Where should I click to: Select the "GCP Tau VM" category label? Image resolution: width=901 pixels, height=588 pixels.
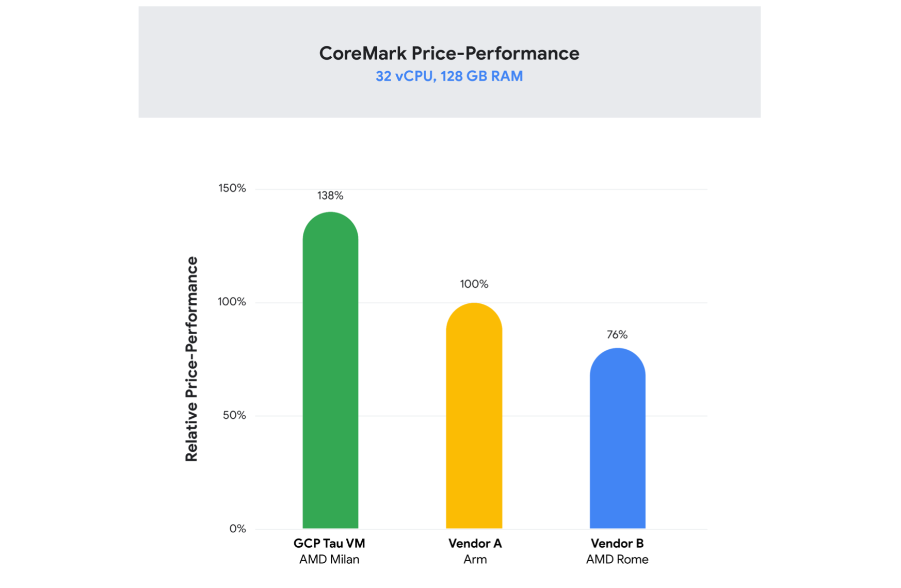329,543
